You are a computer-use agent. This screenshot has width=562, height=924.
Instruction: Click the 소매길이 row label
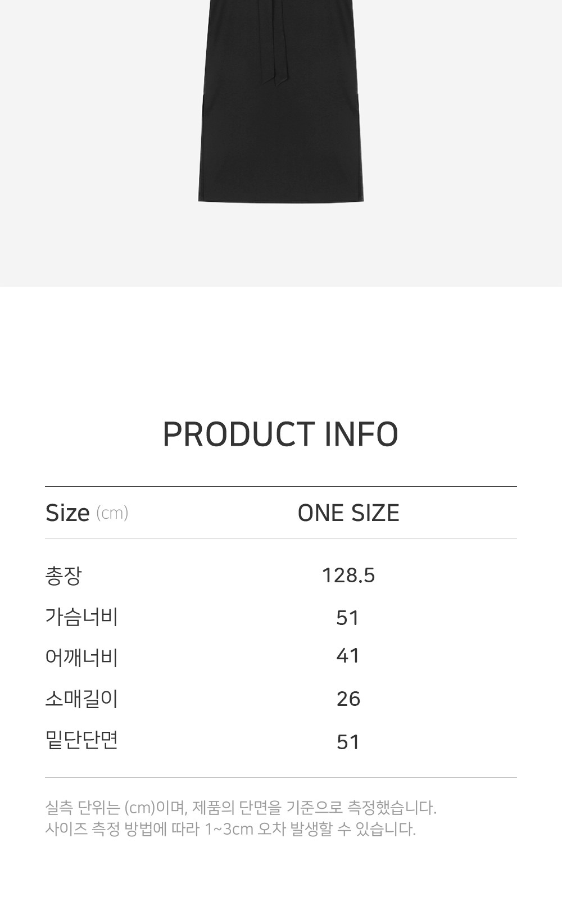(x=81, y=699)
